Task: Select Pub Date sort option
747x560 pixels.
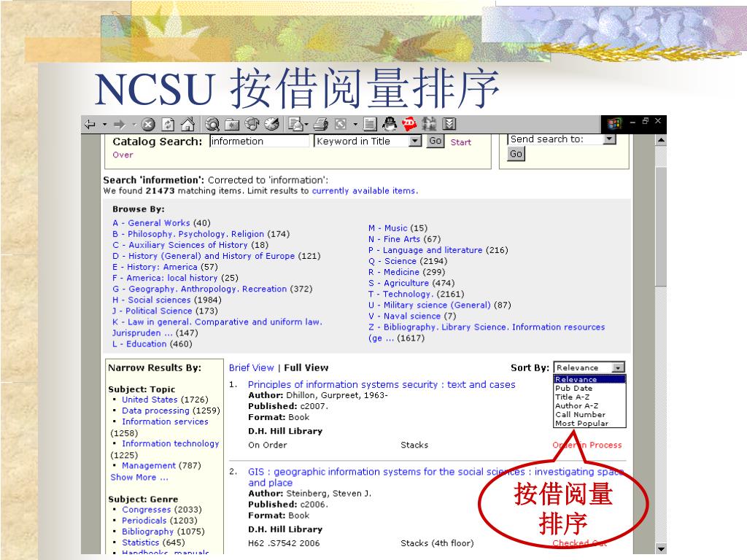Action: tap(573, 388)
